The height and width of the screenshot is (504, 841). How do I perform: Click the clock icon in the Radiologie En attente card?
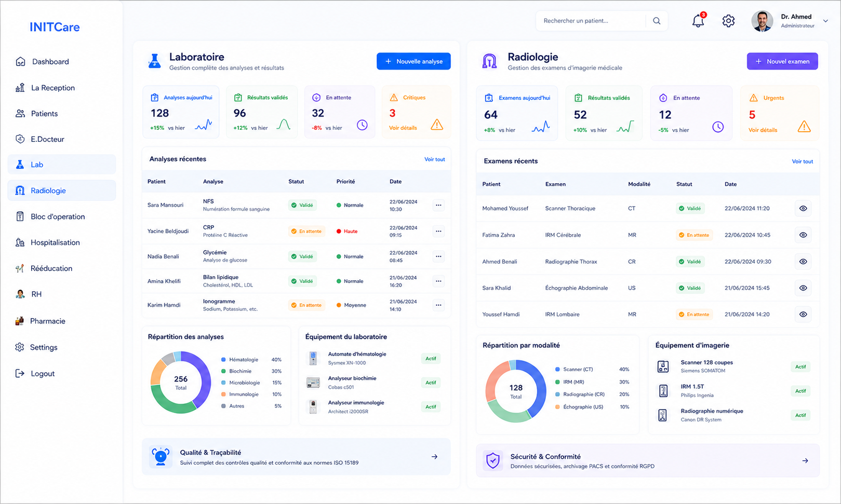718,127
